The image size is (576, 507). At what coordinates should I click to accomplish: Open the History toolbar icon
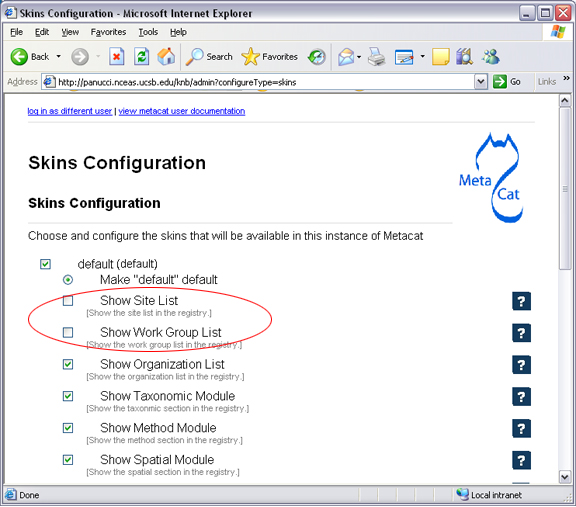click(317, 57)
